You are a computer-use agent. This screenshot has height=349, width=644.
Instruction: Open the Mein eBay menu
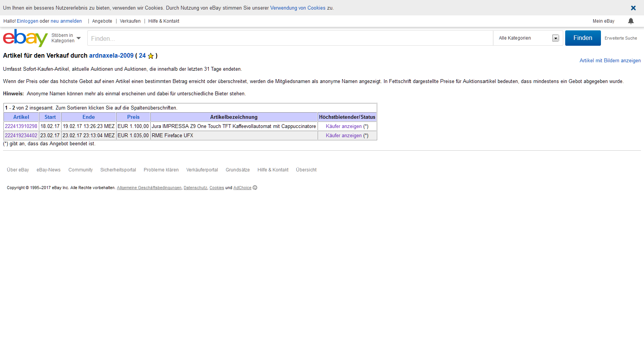[603, 21]
